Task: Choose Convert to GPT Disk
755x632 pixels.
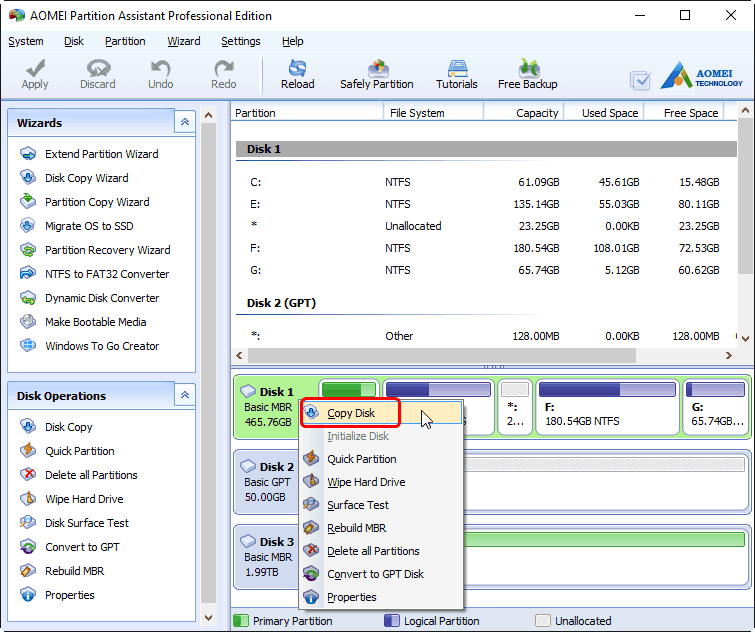Action: tap(381, 574)
